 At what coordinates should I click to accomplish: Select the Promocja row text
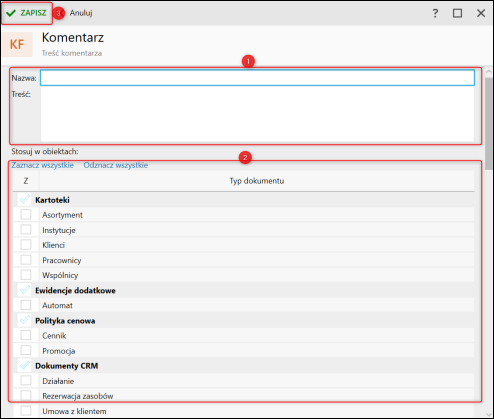(59, 351)
